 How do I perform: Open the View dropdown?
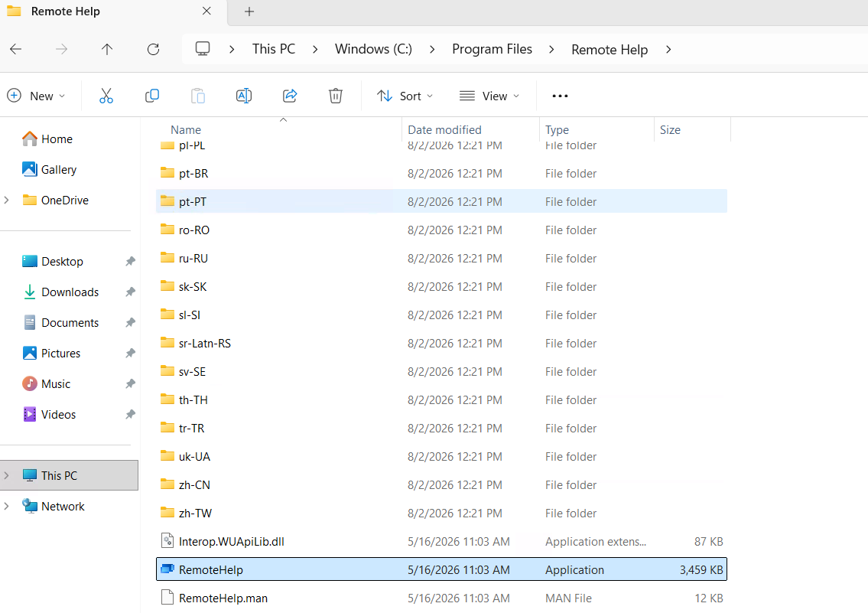[x=490, y=96]
